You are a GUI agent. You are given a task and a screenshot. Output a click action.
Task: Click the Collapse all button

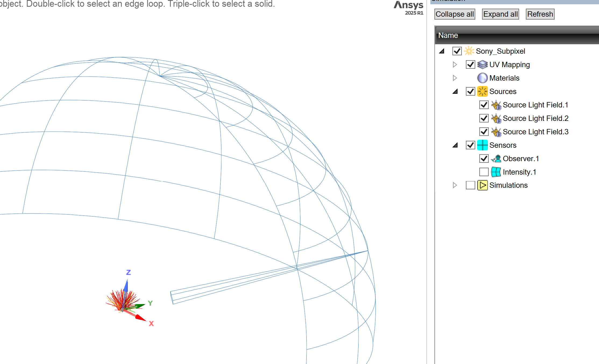(x=455, y=14)
